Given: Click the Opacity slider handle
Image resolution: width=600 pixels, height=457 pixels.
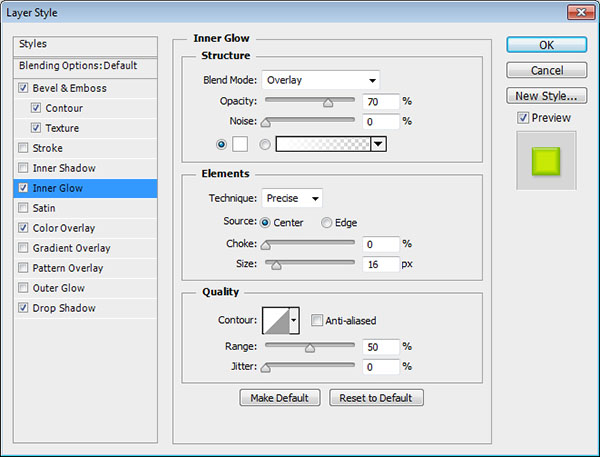Looking at the screenshot, I should pyautogui.click(x=327, y=102).
